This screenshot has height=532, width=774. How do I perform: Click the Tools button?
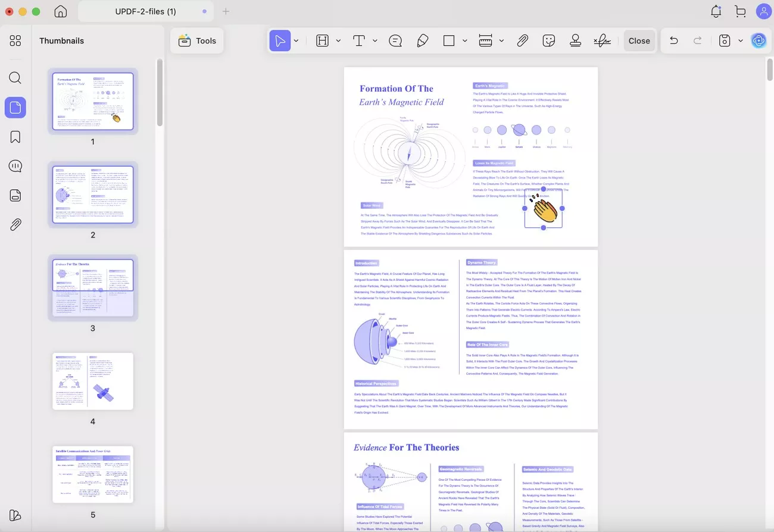click(x=197, y=40)
